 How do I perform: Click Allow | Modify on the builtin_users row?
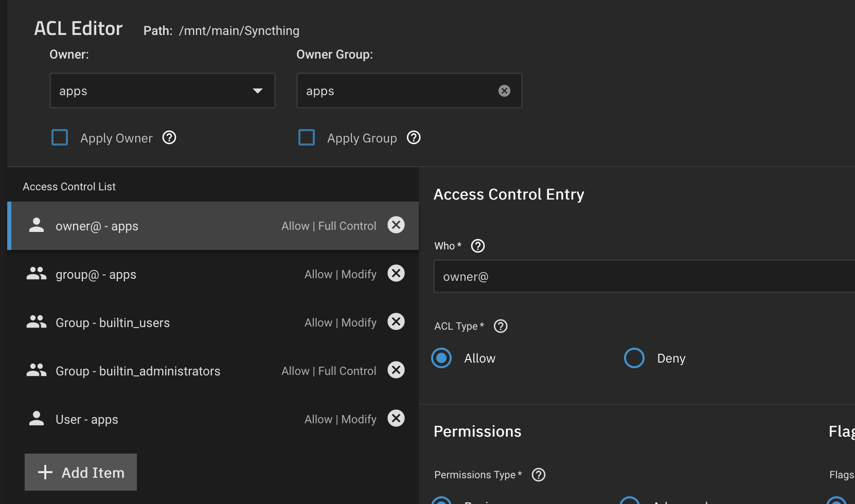341,322
